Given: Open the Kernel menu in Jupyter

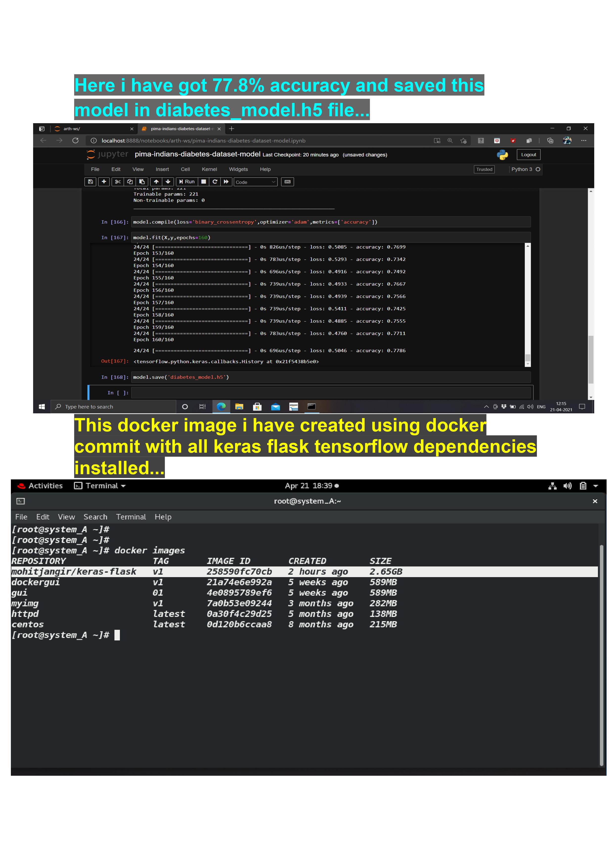Looking at the screenshot, I should tap(209, 169).
